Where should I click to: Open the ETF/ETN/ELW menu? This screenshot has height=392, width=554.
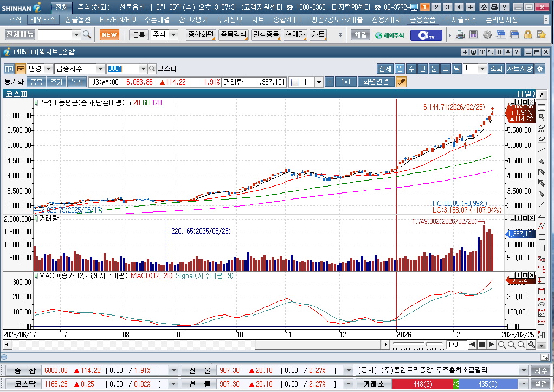coord(118,20)
